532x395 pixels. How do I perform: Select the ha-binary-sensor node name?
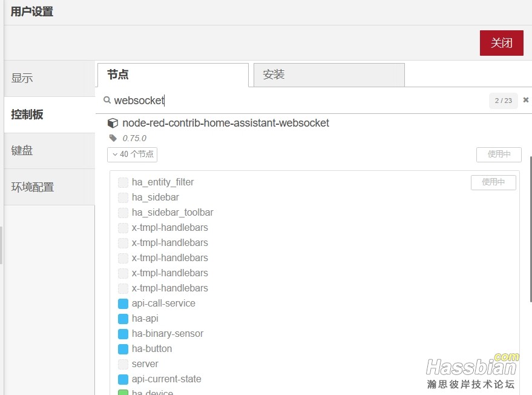(168, 334)
